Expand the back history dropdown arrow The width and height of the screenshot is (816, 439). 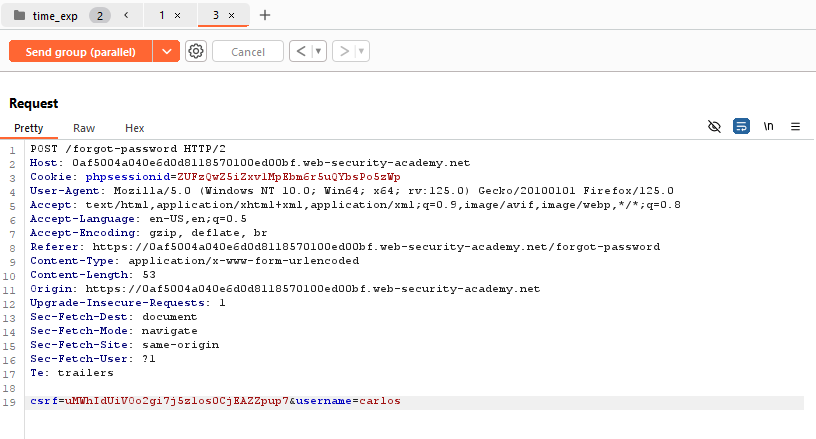click(318, 51)
